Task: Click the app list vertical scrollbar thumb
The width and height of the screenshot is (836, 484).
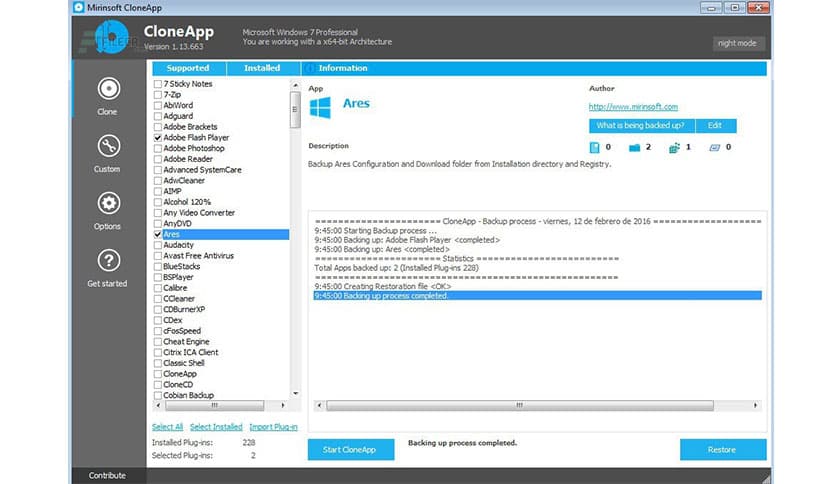Action: (x=295, y=110)
